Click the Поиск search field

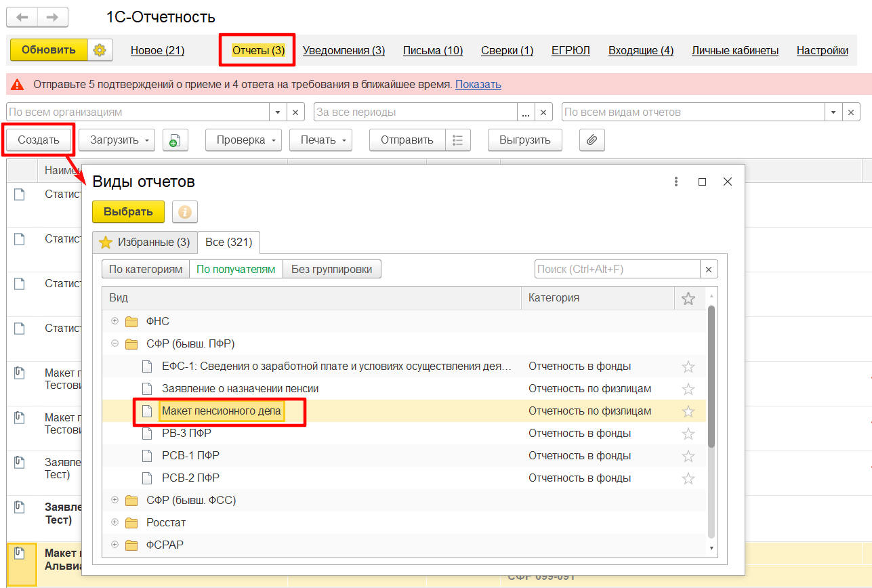pos(618,270)
